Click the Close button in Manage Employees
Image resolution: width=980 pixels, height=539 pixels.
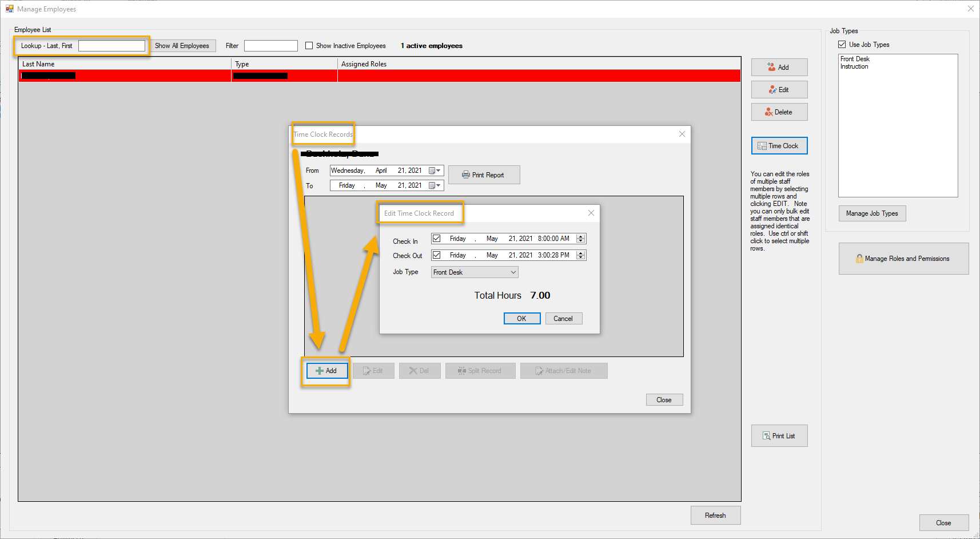click(x=944, y=523)
